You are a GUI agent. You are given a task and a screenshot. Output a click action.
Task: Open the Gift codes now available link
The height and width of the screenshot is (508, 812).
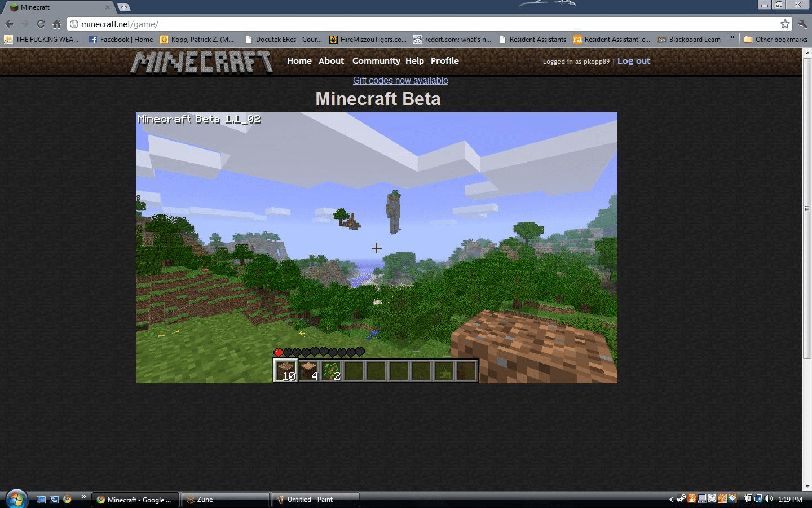tap(400, 81)
